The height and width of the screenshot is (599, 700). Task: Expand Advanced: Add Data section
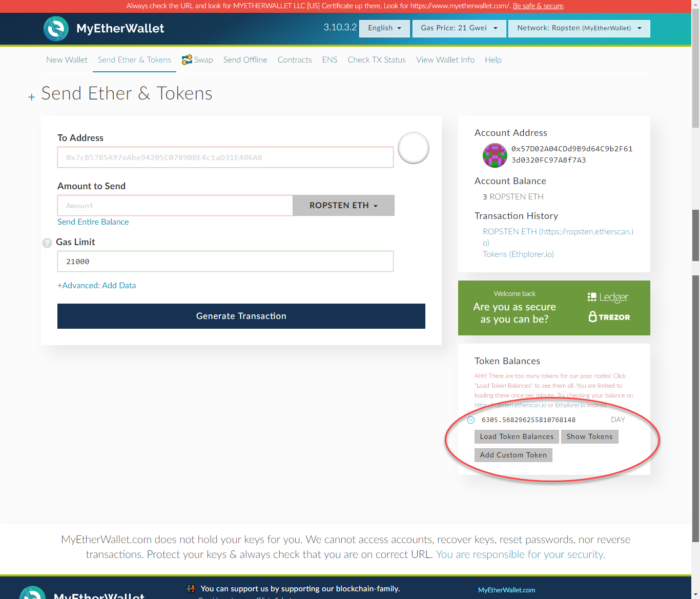[x=97, y=286]
